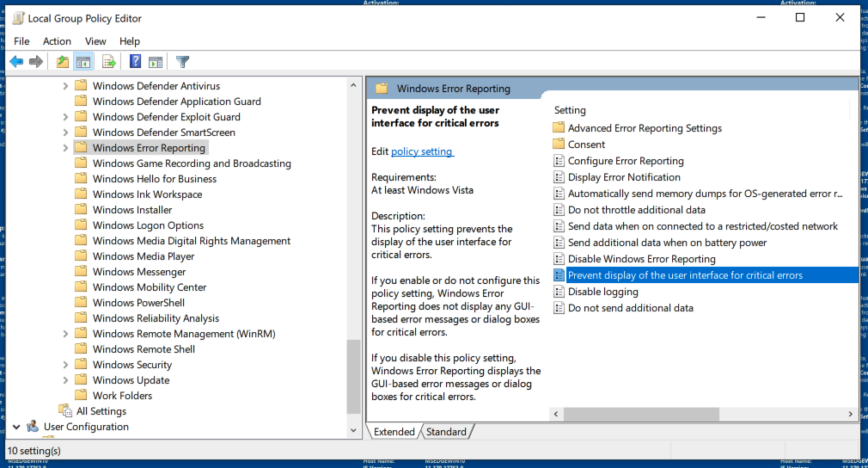Open the File menu
Screen dimensions: 868x468
(21, 41)
